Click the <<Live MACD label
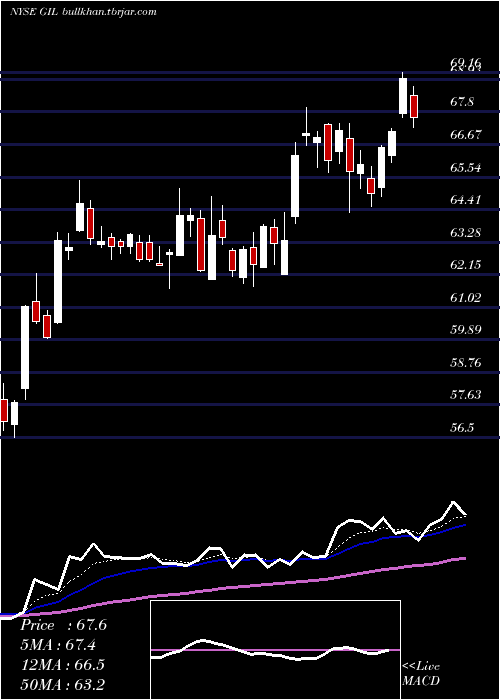This screenshot has width=500, height=700. (421, 674)
